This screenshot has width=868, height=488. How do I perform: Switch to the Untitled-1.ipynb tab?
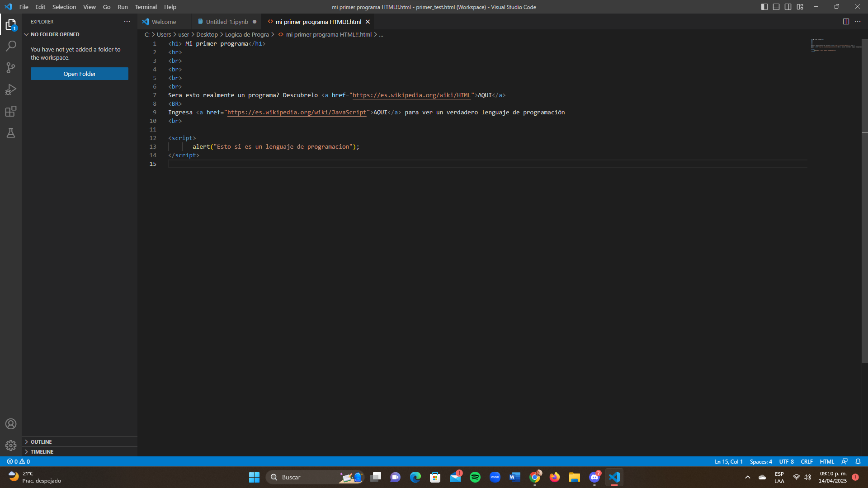pos(227,22)
